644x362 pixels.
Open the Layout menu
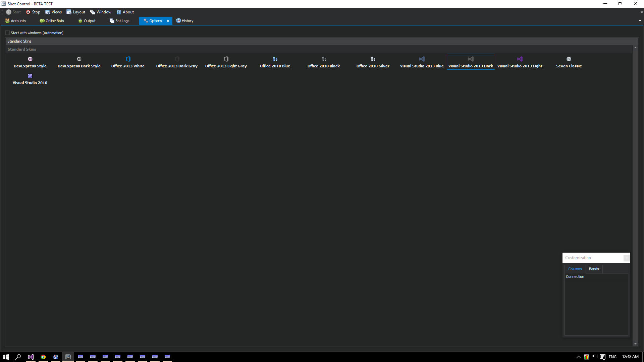tap(76, 12)
